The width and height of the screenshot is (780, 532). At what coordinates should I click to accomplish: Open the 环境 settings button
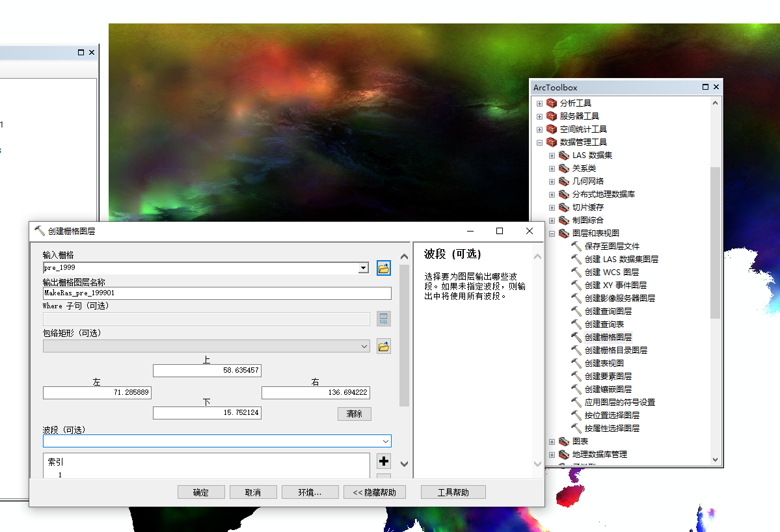(310, 492)
